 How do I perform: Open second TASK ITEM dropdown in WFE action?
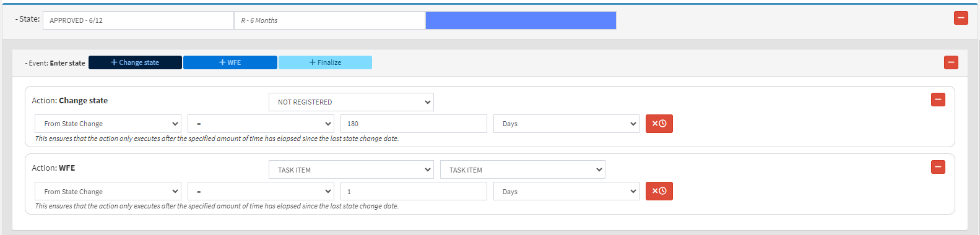pos(523,169)
